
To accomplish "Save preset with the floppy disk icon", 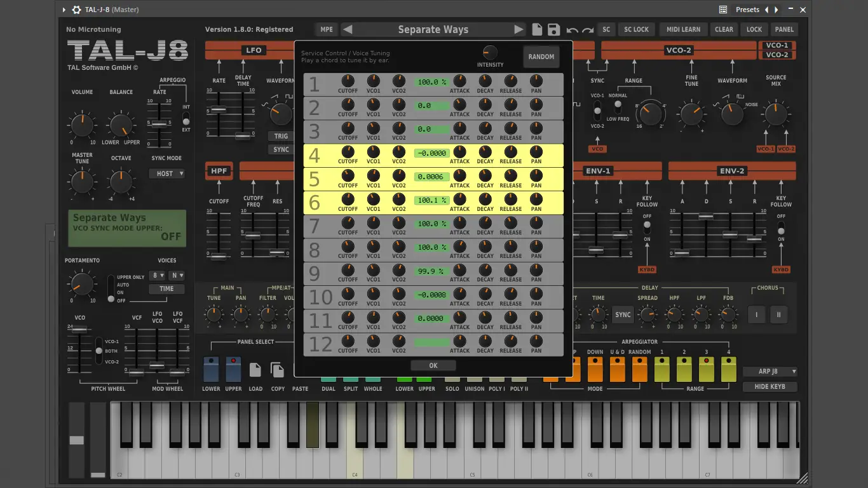I will (x=553, y=29).
